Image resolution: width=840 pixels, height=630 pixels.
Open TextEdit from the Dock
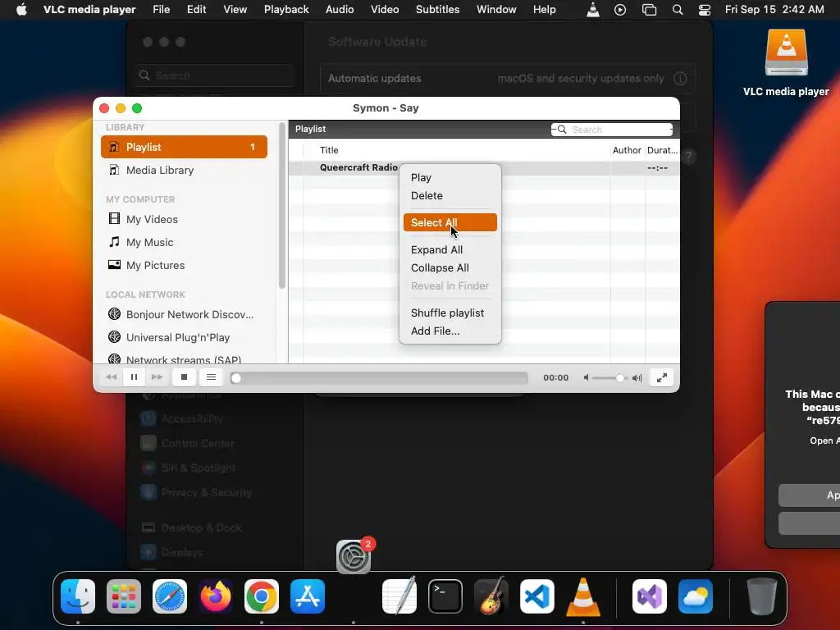click(x=399, y=595)
